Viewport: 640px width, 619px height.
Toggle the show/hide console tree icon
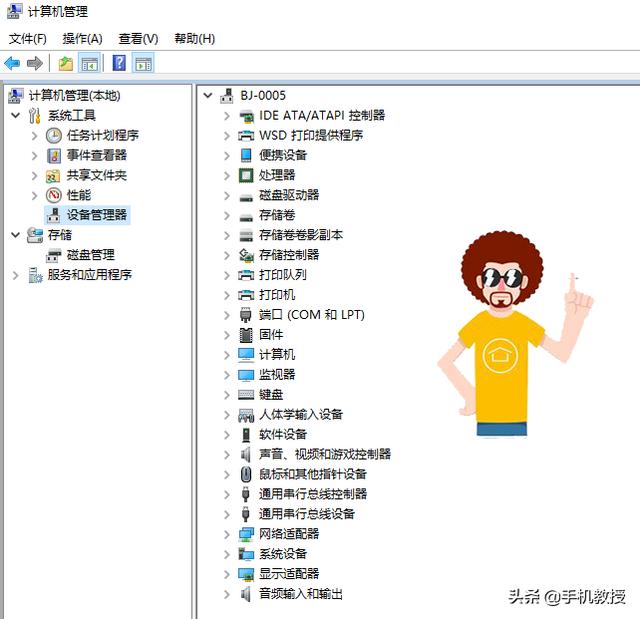tap(89, 63)
